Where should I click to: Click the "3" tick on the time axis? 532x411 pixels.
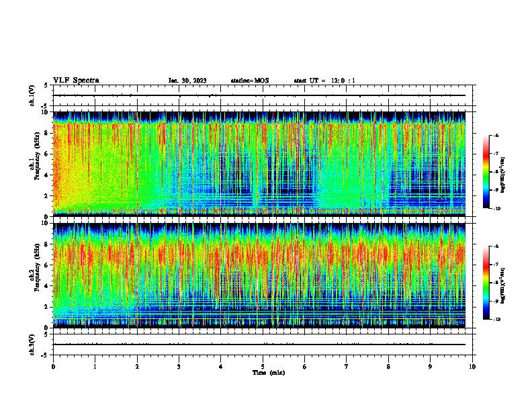pos(179,367)
